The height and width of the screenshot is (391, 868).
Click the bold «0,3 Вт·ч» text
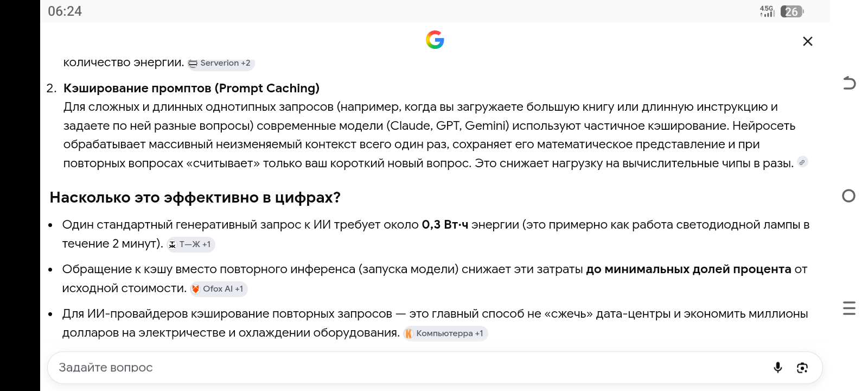(x=445, y=225)
